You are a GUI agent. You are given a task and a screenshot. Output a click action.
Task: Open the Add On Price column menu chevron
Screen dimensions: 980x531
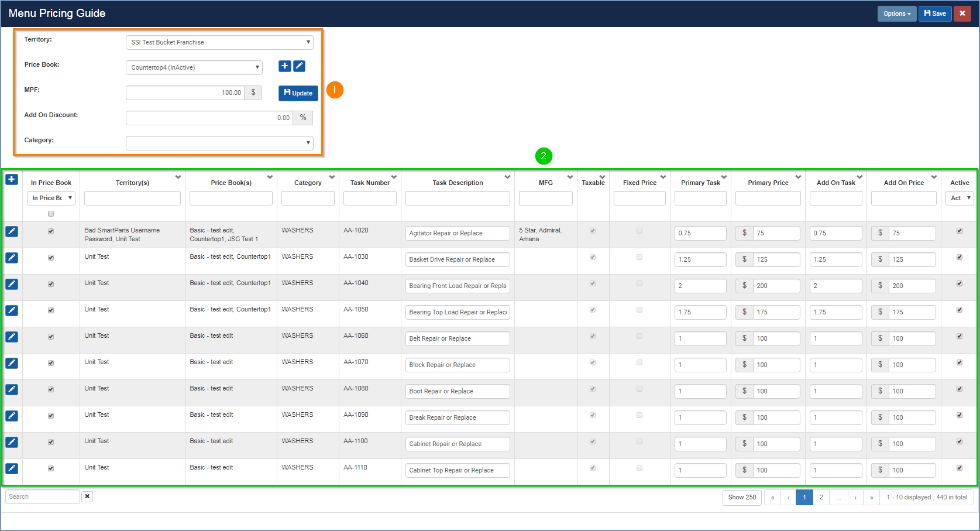pyautogui.click(x=934, y=177)
